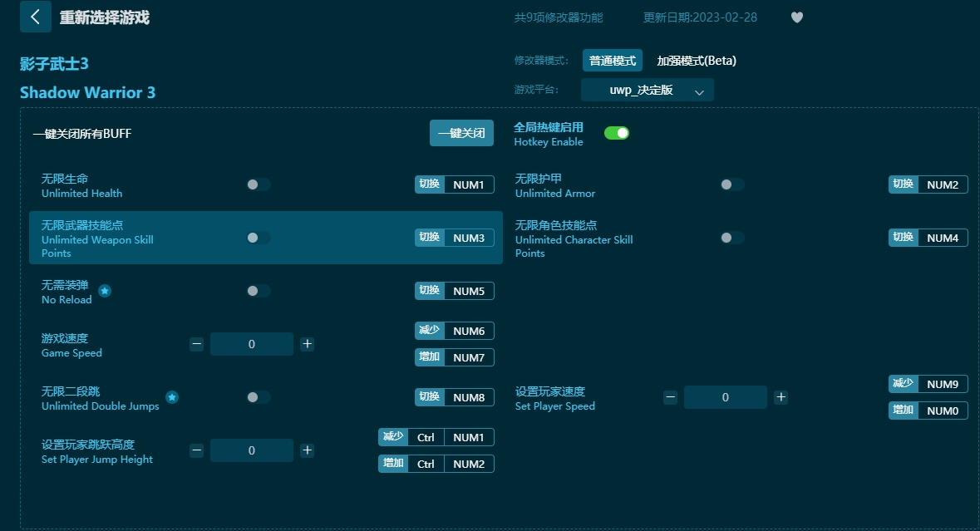Switch on the No Reload toggle

point(258,291)
